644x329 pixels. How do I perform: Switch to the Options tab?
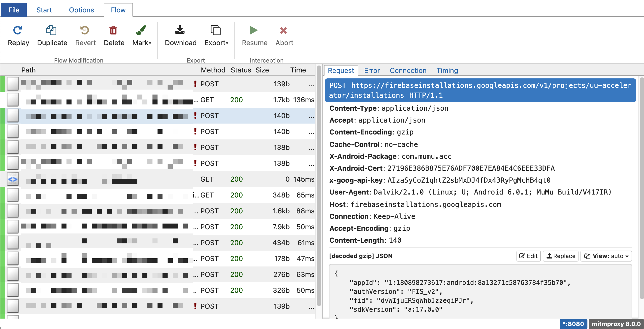[x=81, y=10]
